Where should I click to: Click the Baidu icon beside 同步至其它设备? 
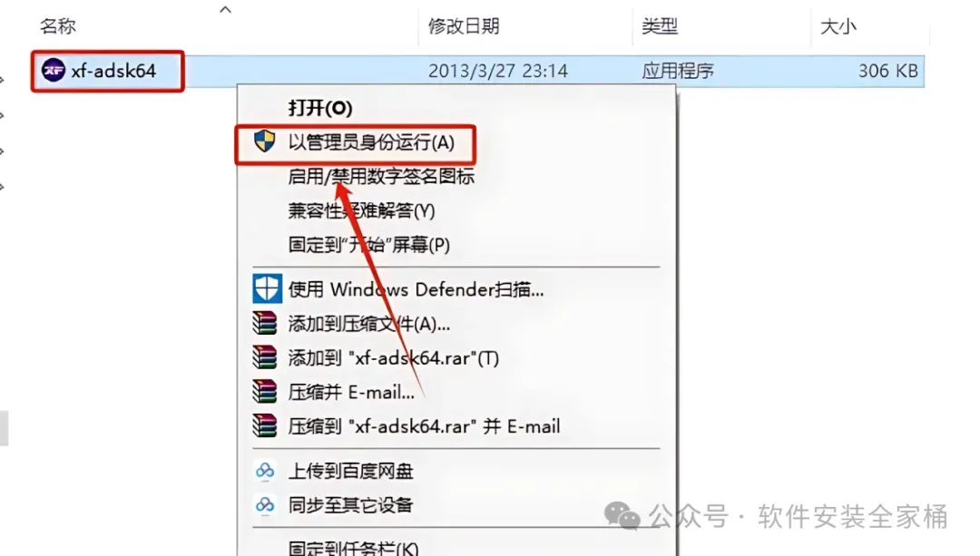coord(265,504)
